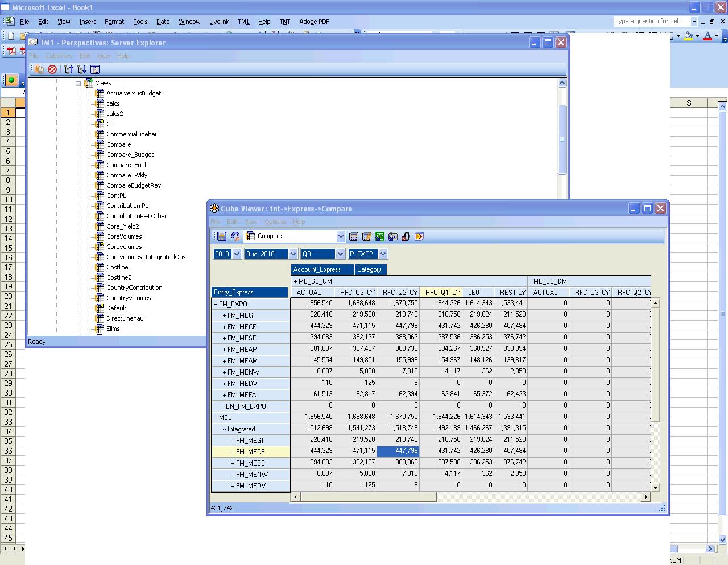This screenshot has width=728, height=565.
Task: Expand the FM_MEFA row
Action: click(225, 395)
